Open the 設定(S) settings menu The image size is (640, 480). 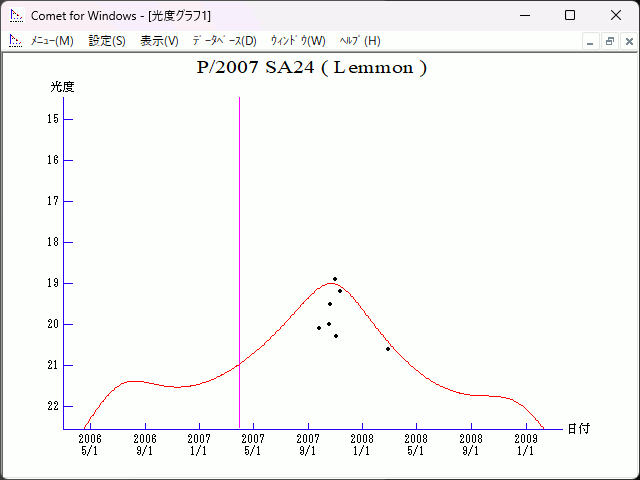click(x=107, y=41)
